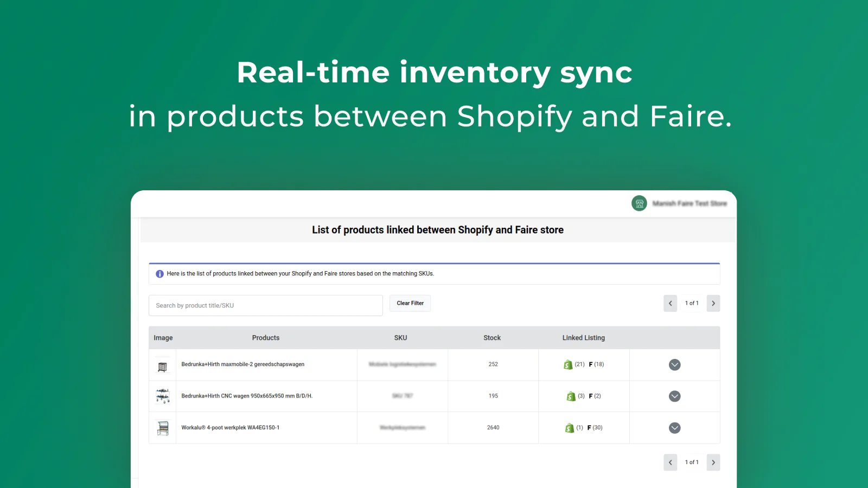
Task: Click Shopify icon with (1) listing
Action: (569, 428)
